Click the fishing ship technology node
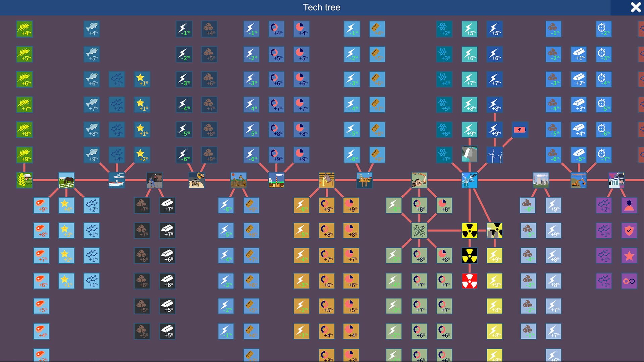The height and width of the screenshot is (362, 644). coord(117,180)
